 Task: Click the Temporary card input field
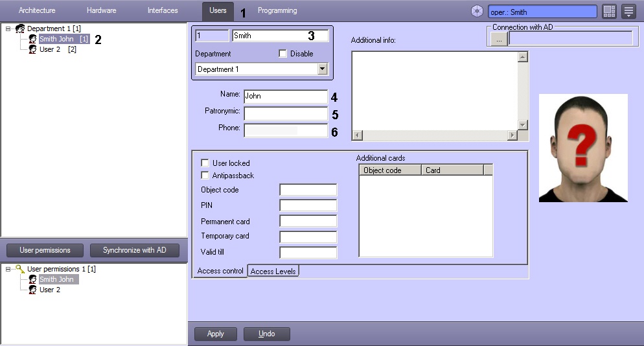coord(308,236)
